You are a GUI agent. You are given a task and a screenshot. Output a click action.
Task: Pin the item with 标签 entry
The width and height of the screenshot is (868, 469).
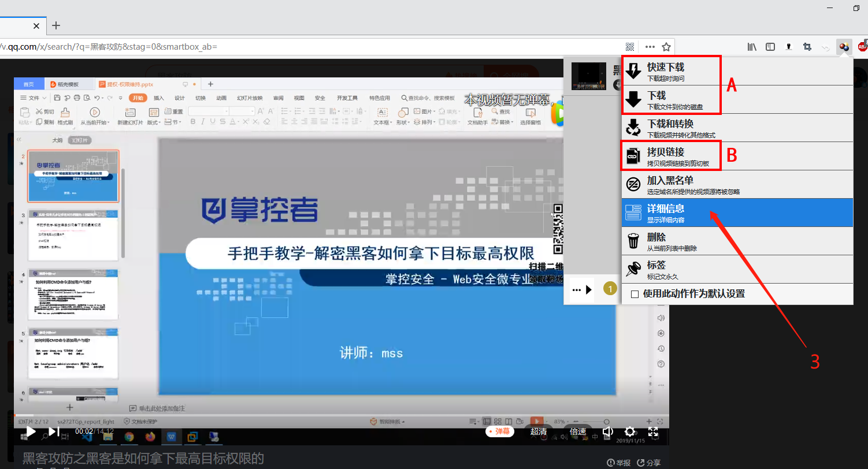pos(737,269)
